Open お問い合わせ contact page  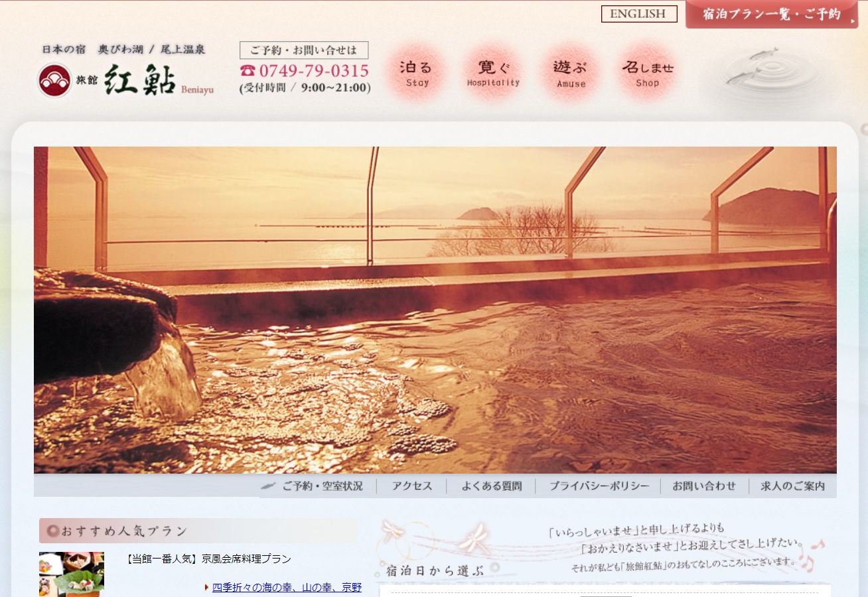tap(704, 486)
